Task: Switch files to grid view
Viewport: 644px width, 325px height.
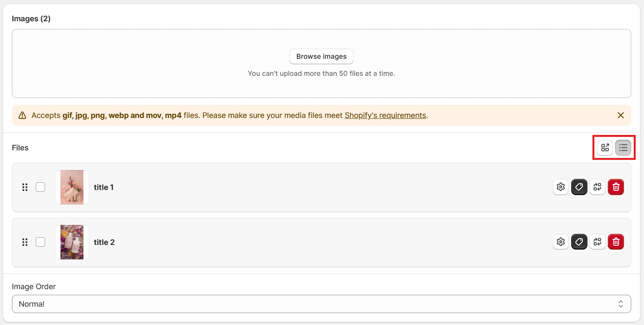Action: 605,148
